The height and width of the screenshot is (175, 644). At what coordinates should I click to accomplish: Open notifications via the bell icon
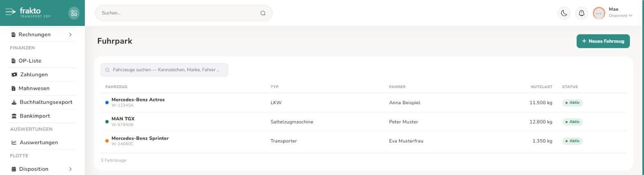[x=582, y=13]
